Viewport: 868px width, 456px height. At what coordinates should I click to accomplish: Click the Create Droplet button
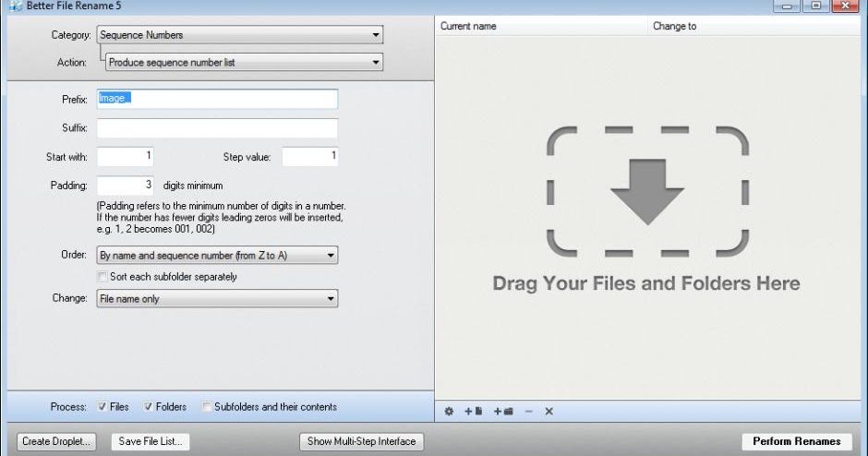coord(56,441)
